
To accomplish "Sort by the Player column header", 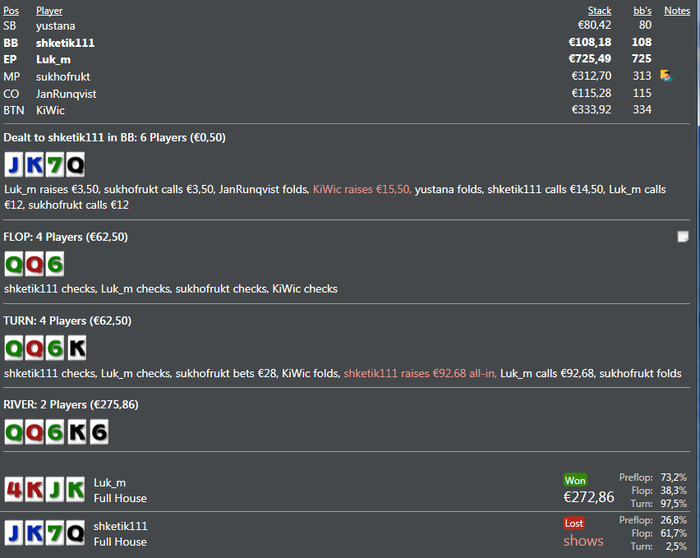I will point(49,11).
